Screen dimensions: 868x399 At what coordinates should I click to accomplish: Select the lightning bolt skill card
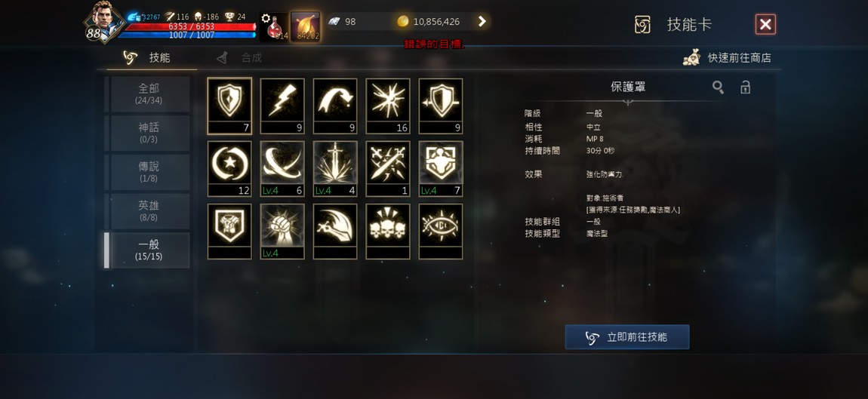tap(282, 106)
